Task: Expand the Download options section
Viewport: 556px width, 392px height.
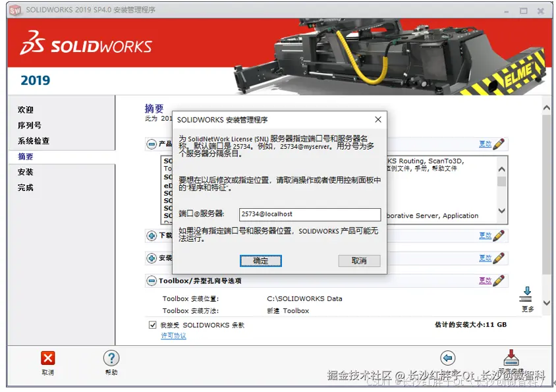Action: pos(152,236)
